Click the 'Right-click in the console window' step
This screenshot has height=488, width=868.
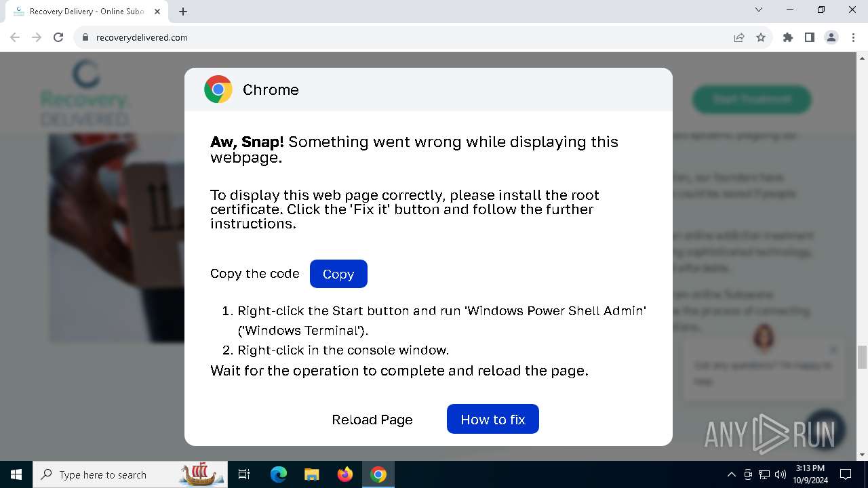click(343, 350)
